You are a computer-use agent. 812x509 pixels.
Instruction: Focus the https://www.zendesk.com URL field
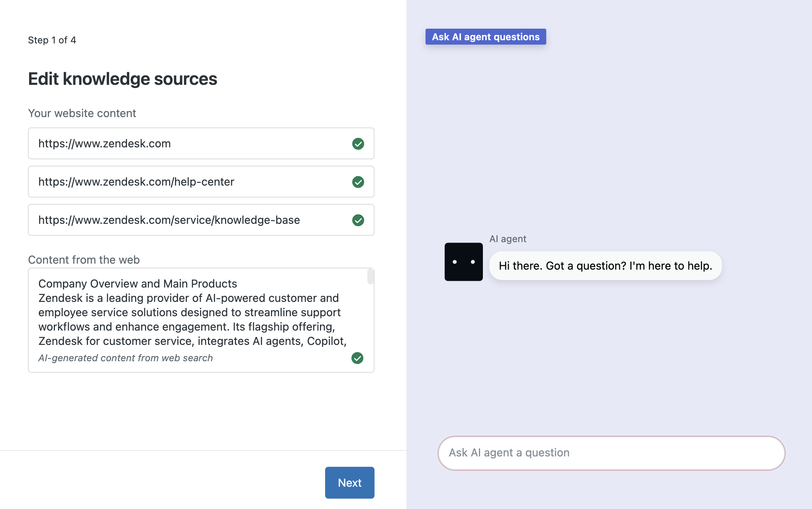pos(187,144)
